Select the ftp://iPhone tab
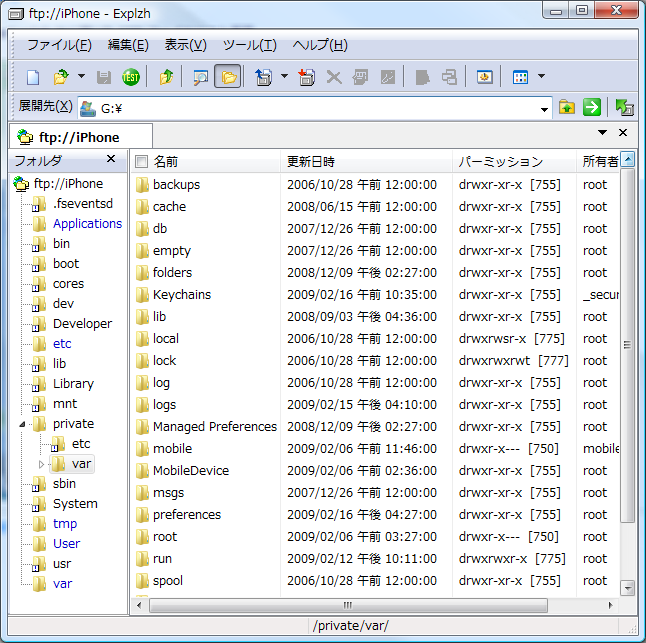The height and width of the screenshot is (643, 646). click(x=81, y=137)
